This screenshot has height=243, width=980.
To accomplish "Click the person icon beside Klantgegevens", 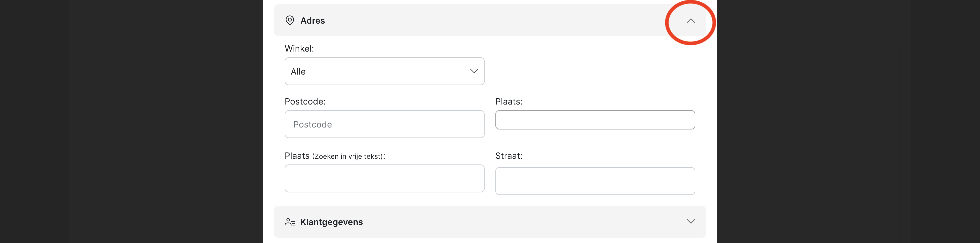I will pyautogui.click(x=290, y=222).
